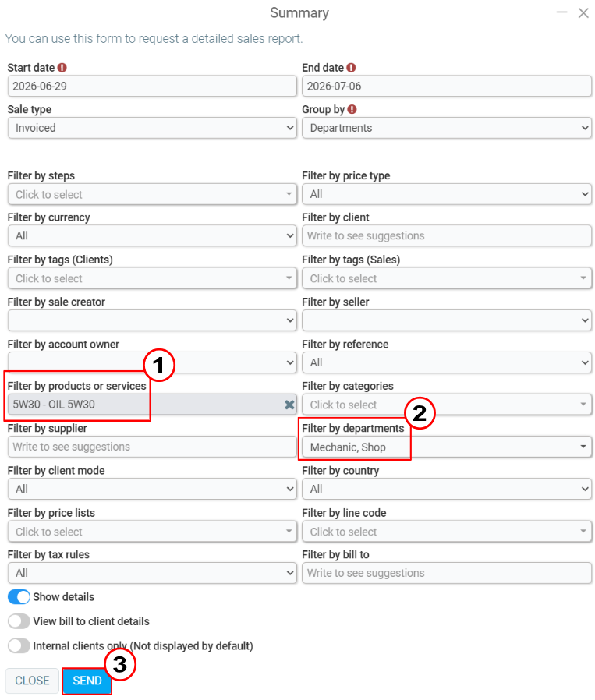595x700 pixels.
Task: Close the Summary dialog with X icon
Action: pos(583,13)
